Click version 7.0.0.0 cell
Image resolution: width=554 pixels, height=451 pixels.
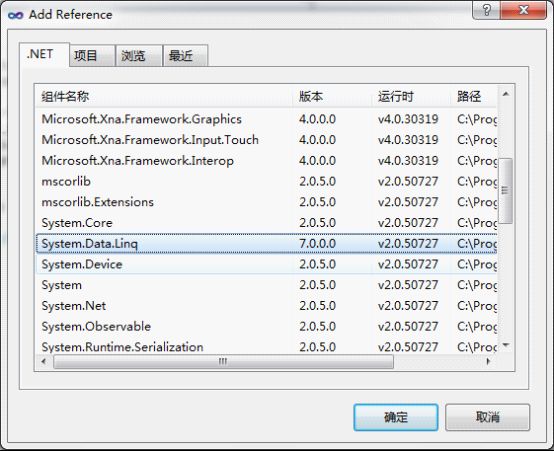tap(317, 244)
